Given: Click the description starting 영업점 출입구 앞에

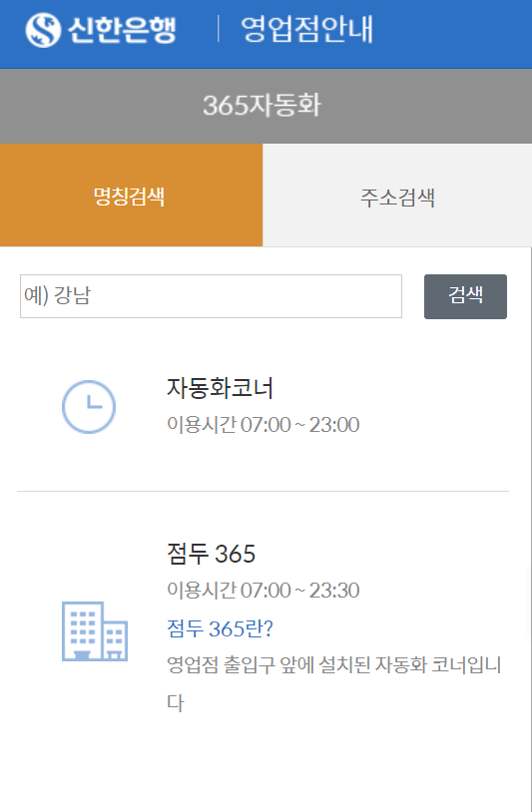Looking at the screenshot, I should (334, 683).
